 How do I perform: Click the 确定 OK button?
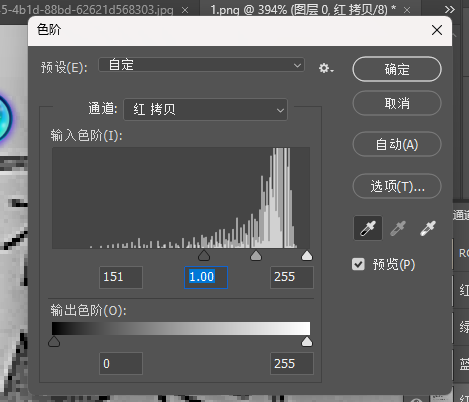[397, 69]
